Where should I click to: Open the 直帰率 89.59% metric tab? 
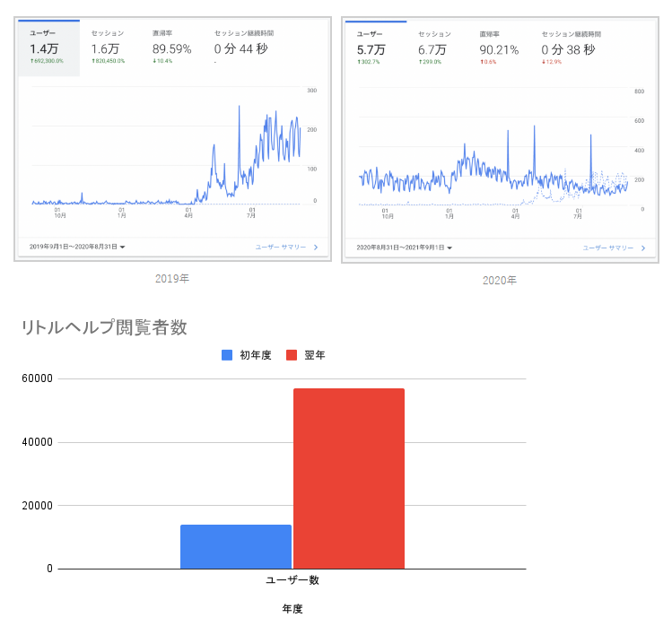coord(171,48)
